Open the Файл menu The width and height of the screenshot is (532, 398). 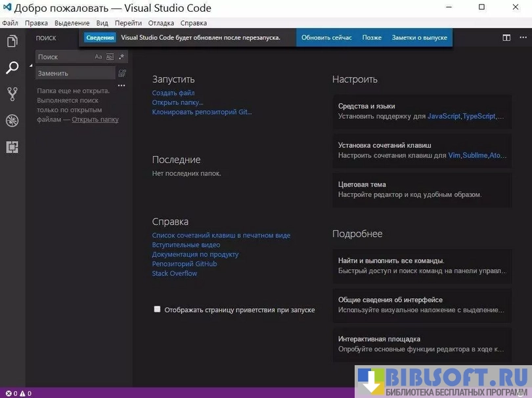10,23
